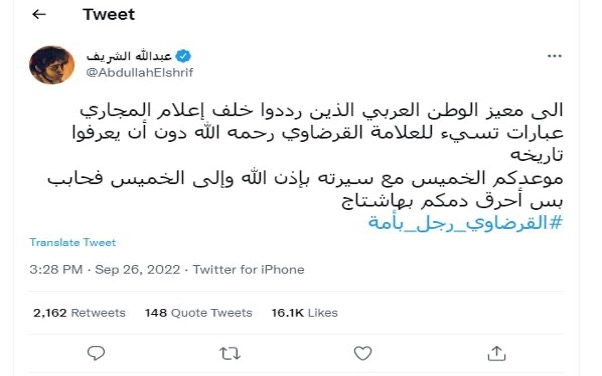602x376 pixels.
Task: Open the Twitter for iPhone source link
Action: (x=248, y=270)
